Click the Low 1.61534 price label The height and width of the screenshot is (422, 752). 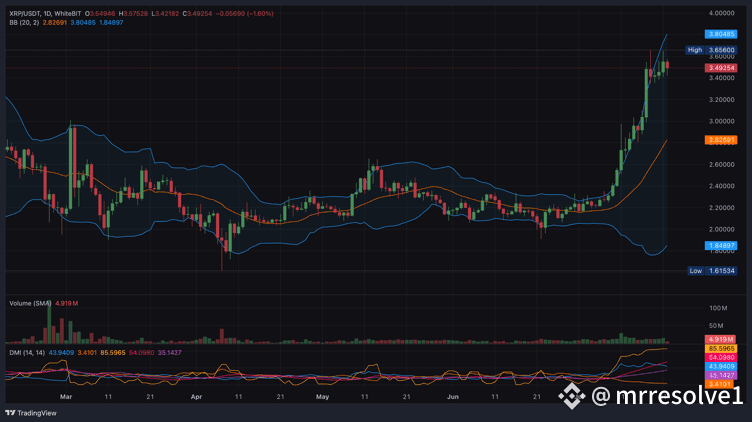[x=712, y=271]
